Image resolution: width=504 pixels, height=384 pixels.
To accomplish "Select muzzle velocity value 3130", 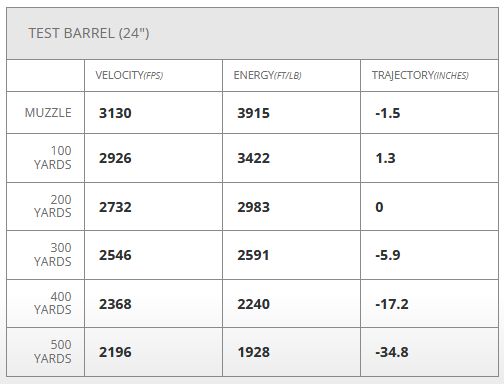I will tap(115, 113).
